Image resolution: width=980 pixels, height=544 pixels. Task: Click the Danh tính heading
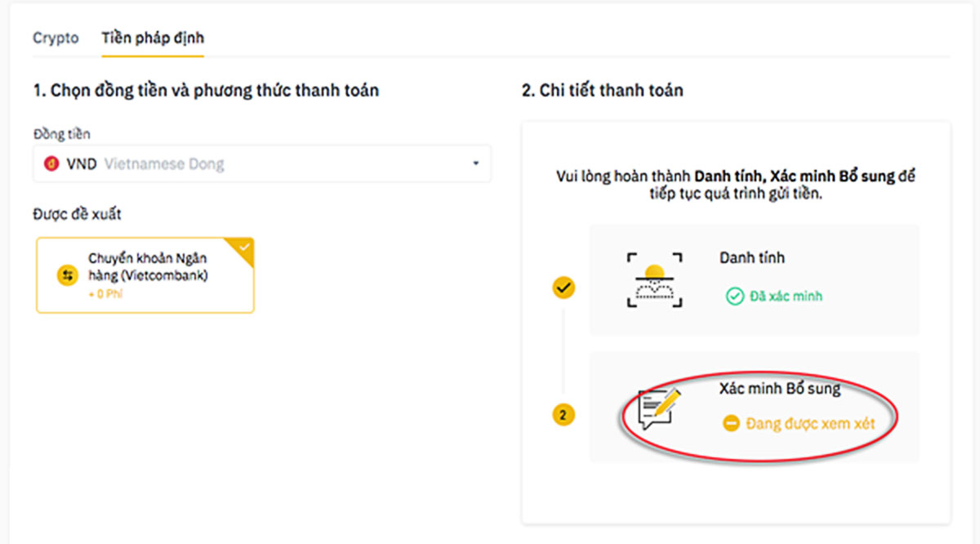751,258
